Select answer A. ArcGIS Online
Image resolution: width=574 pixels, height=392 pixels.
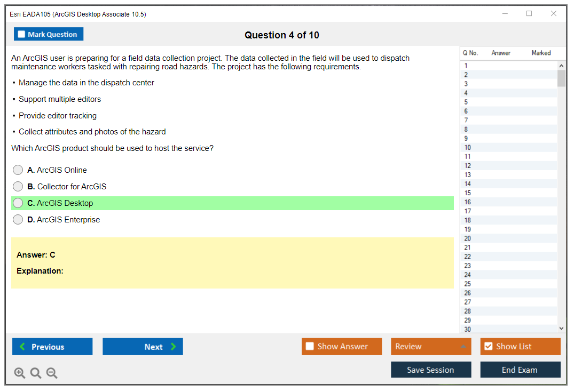tap(18, 170)
